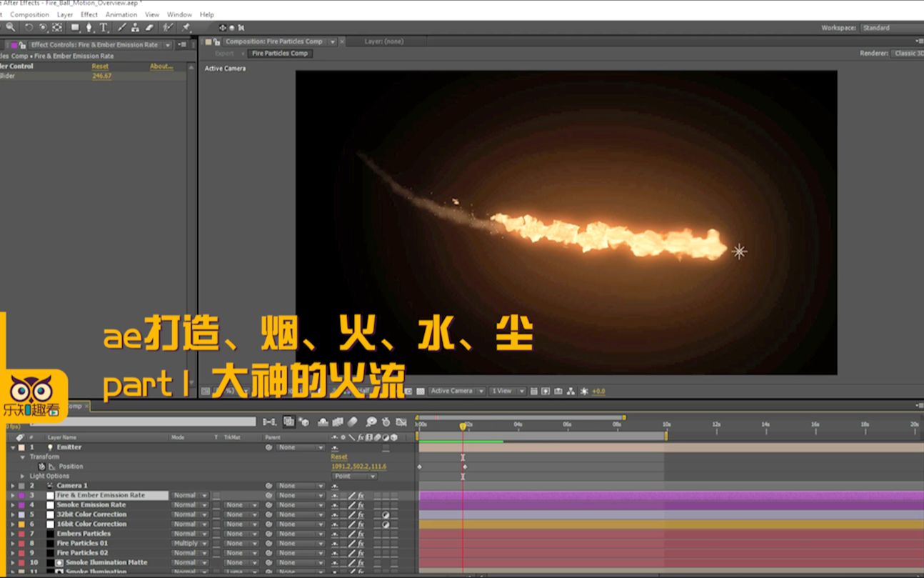The height and width of the screenshot is (578, 924).
Task: Toggle Auto-keyframe stopwatch in timeline header
Action: [386, 422]
